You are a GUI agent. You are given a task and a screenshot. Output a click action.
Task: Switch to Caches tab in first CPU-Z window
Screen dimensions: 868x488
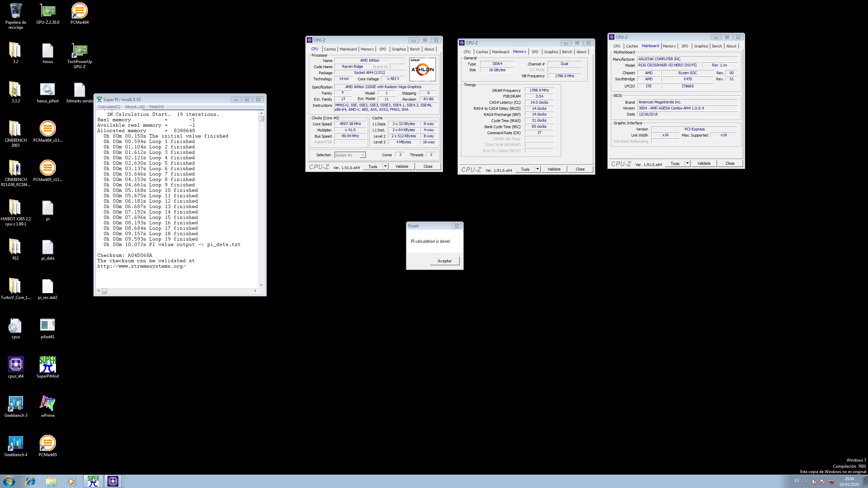tap(330, 49)
